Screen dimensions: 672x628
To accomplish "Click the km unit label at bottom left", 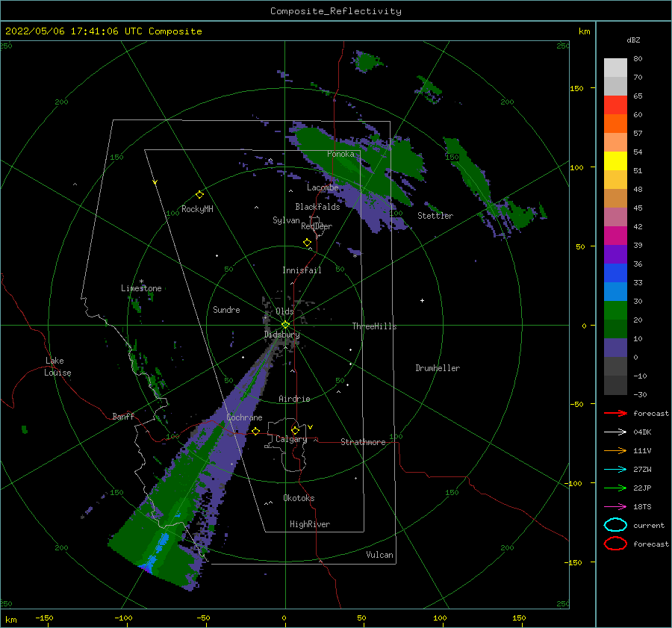I will pos(10,620).
